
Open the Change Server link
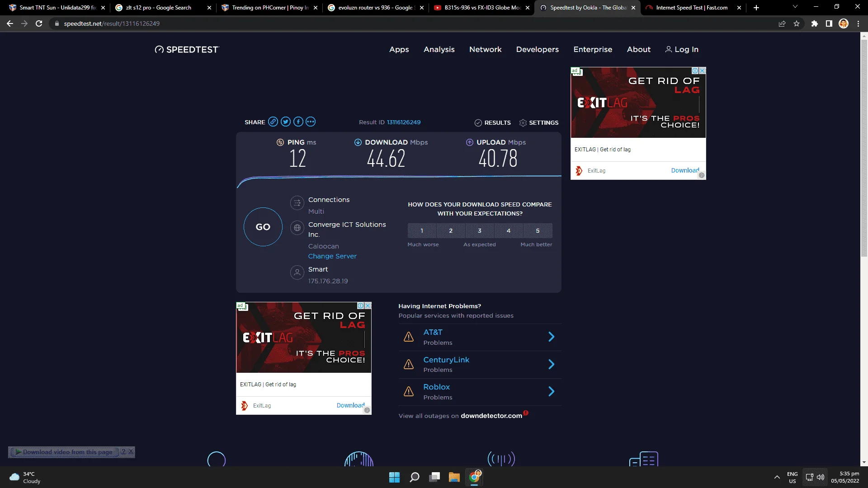(332, 256)
